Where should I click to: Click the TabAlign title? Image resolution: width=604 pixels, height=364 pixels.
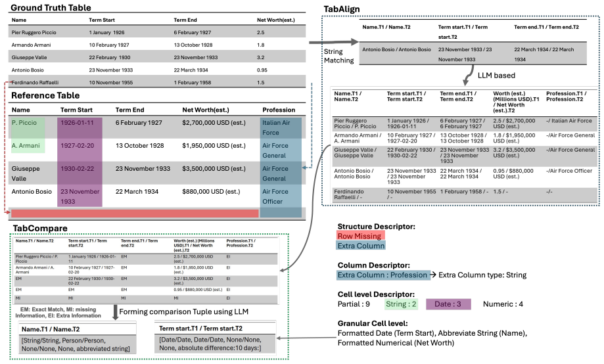342,9
